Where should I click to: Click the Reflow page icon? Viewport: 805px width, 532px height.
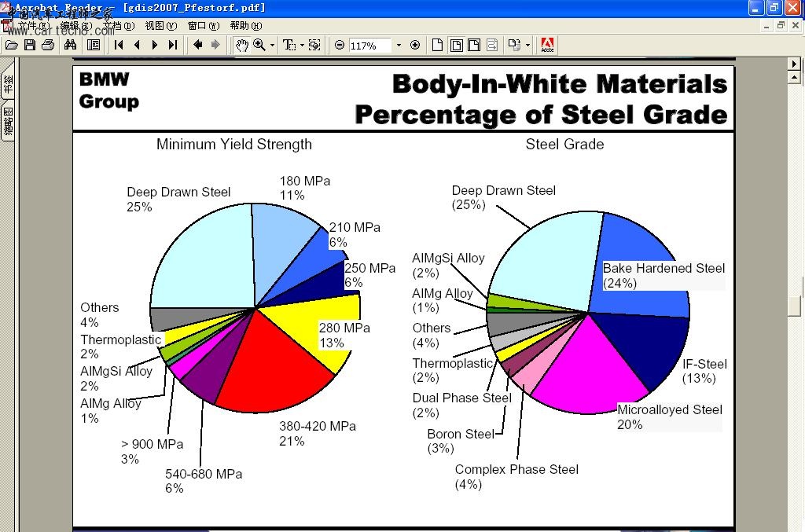pyautogui.click(x=492, y=45)
